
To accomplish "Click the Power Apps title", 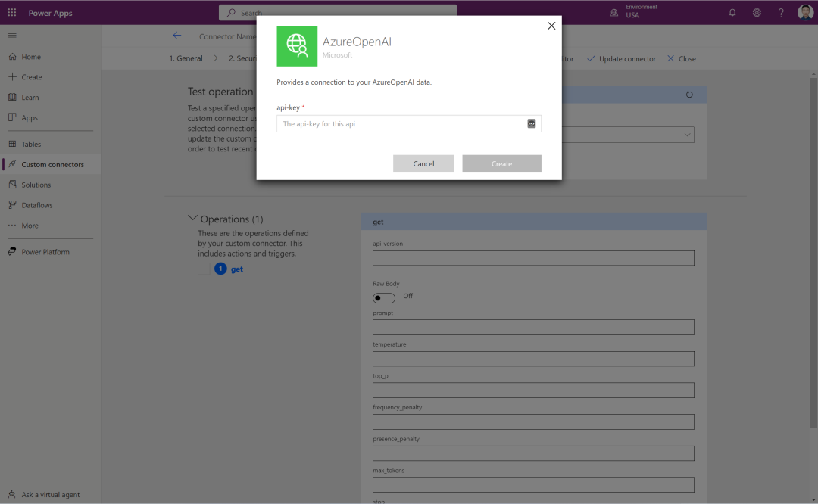I will [x=50, y=13].
